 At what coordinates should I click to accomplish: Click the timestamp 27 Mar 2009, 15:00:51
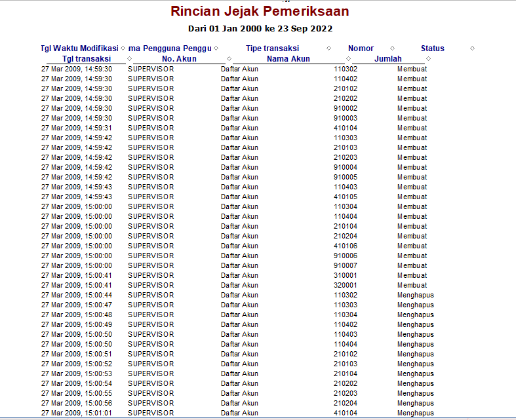pyautogui.click(x=77, y=354)
